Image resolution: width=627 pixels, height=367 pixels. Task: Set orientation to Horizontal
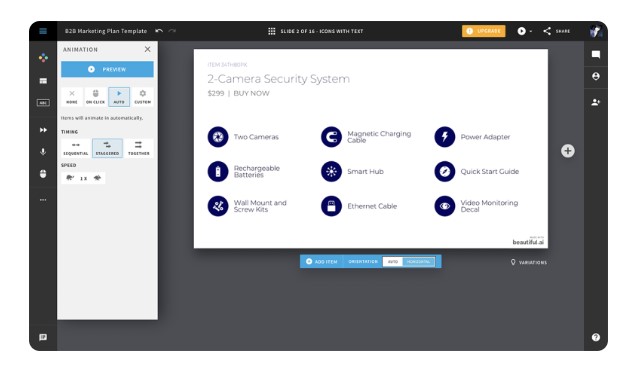(418, 261)
